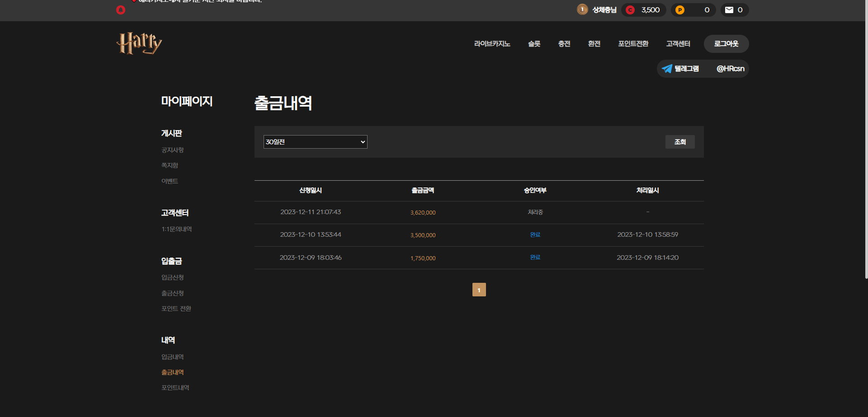Open the envelope messages icon
The width and height of the screenshot is (868, 417).
click(x=729, y=10)
